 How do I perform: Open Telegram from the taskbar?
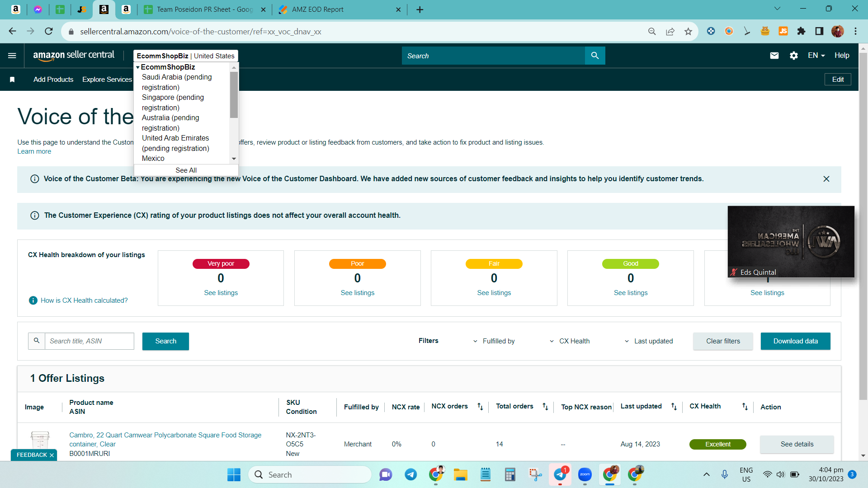click(410, 474)
